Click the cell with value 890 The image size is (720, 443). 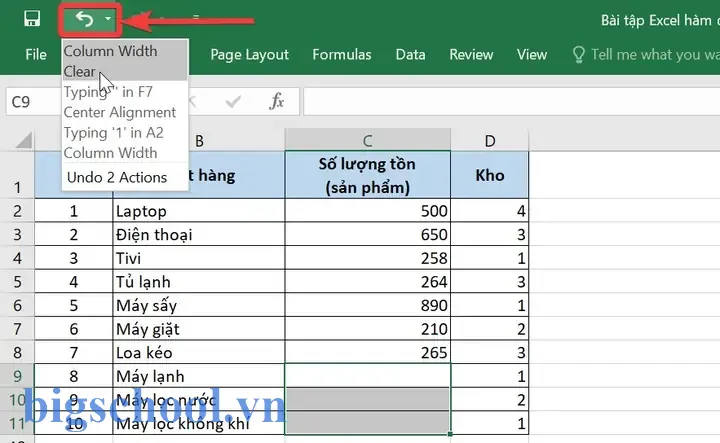[367, 305]
